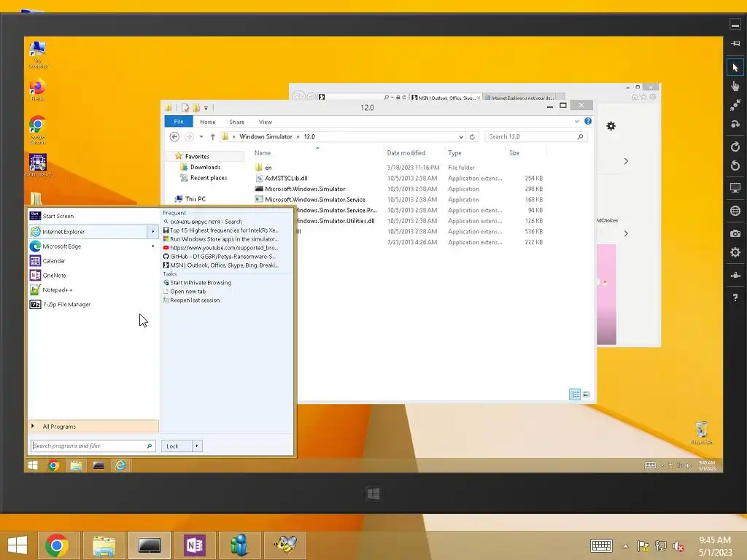
Task: Expand All Programs in the Start menu
Action: [93, 426]
